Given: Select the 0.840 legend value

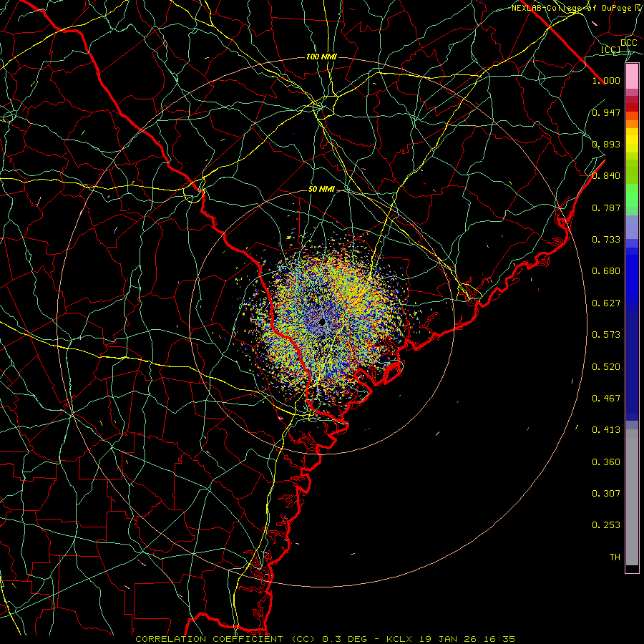Looking at the screenshot, I should [x=606, y=176].
